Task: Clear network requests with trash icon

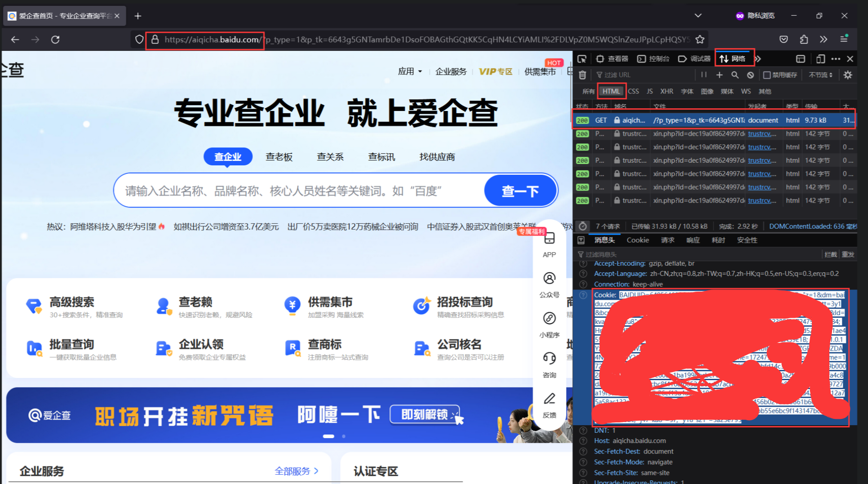Action: pos(582,75)
